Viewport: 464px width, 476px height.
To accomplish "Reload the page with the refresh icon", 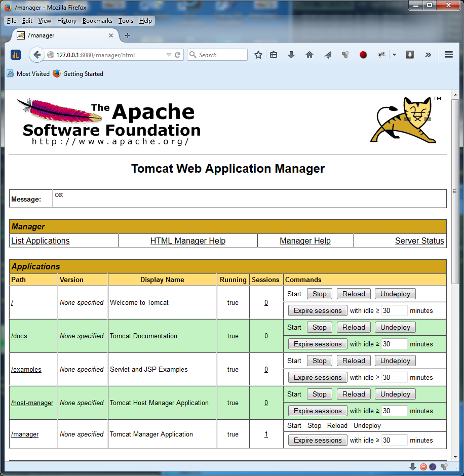I will pos(178,55).
